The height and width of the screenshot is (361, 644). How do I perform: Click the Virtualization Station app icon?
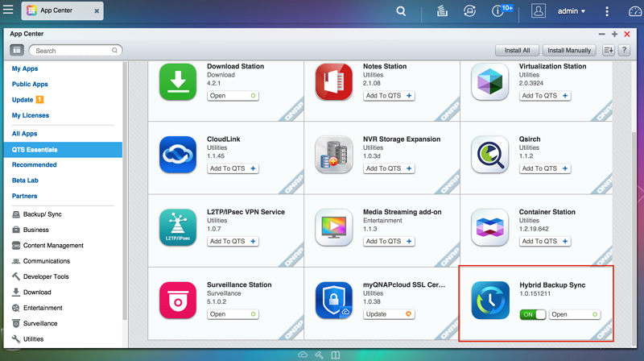[490, 82]
